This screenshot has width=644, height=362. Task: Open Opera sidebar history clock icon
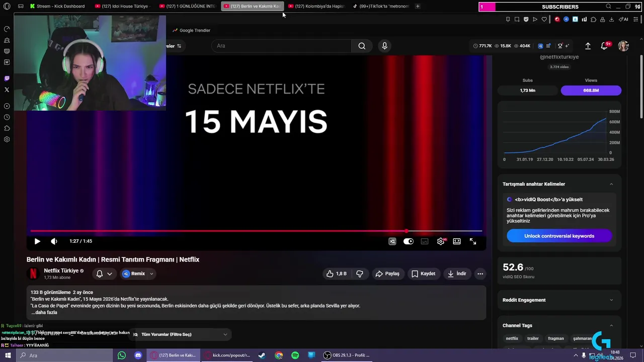(7, 117)
